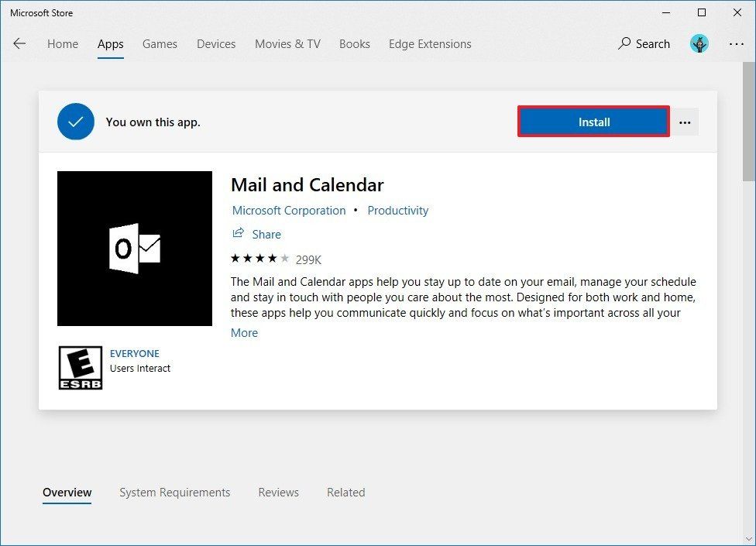Click the Mail and Calendar app logo
The image size is (756, 546).
click(134, 248)
